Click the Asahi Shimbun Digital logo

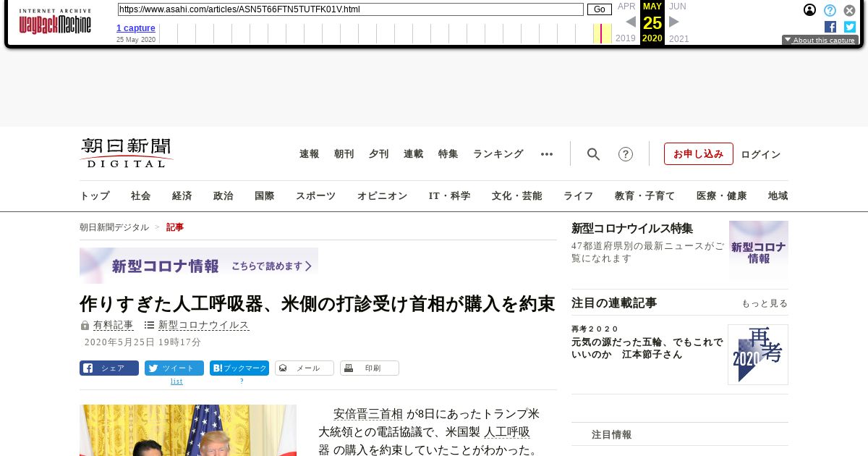(127, 153)
